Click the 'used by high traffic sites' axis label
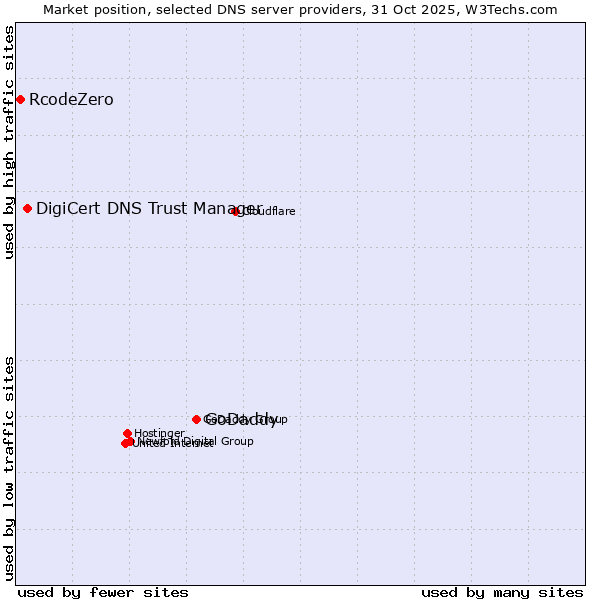The height and width of the screenshot is (600, 600). (x=9, y=142)
